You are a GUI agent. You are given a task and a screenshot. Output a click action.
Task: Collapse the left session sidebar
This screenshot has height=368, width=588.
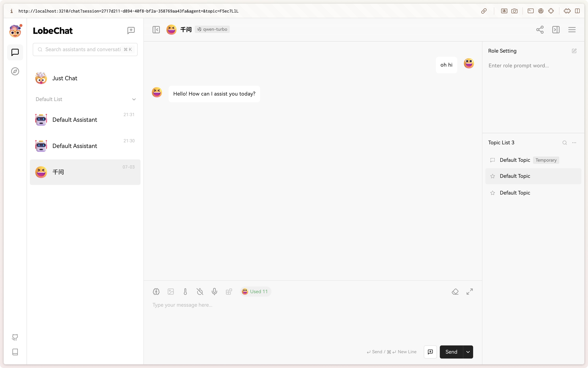(156, 30)
